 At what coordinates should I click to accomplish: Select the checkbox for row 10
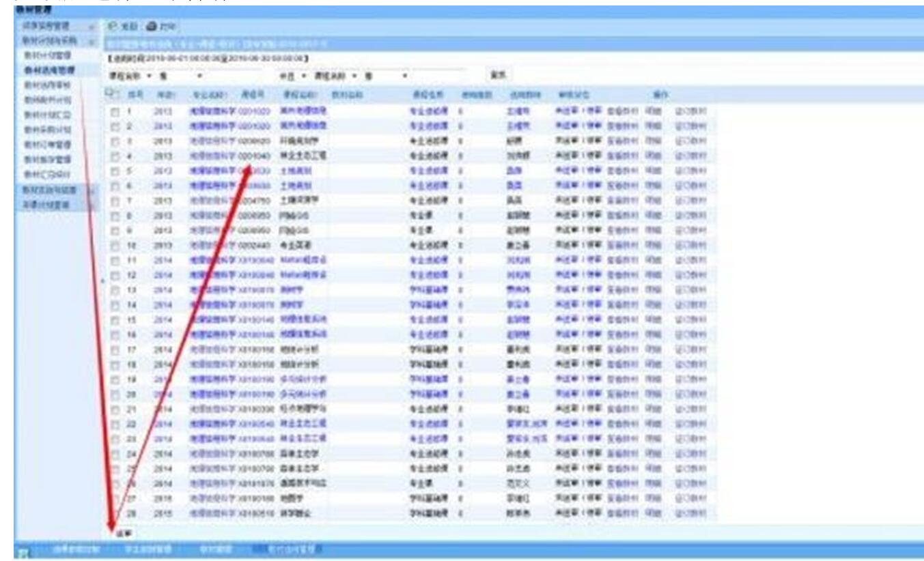[115, 245]
